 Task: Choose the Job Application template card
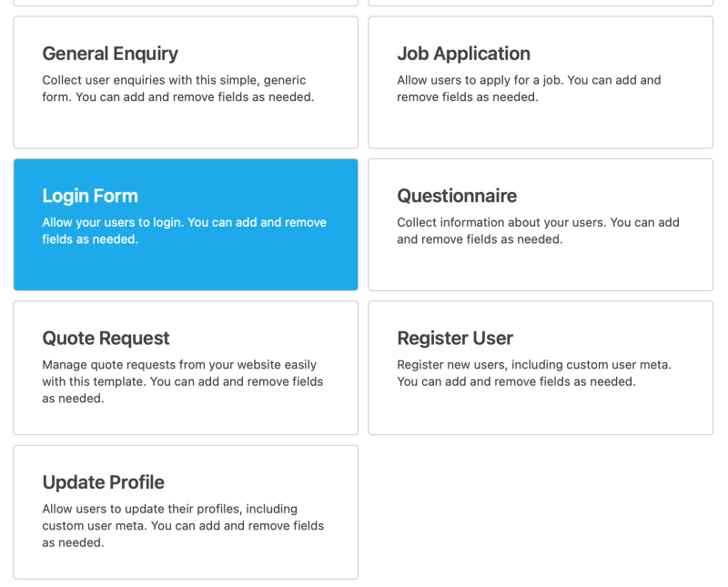pyautogui.click(x=541, y=82)
